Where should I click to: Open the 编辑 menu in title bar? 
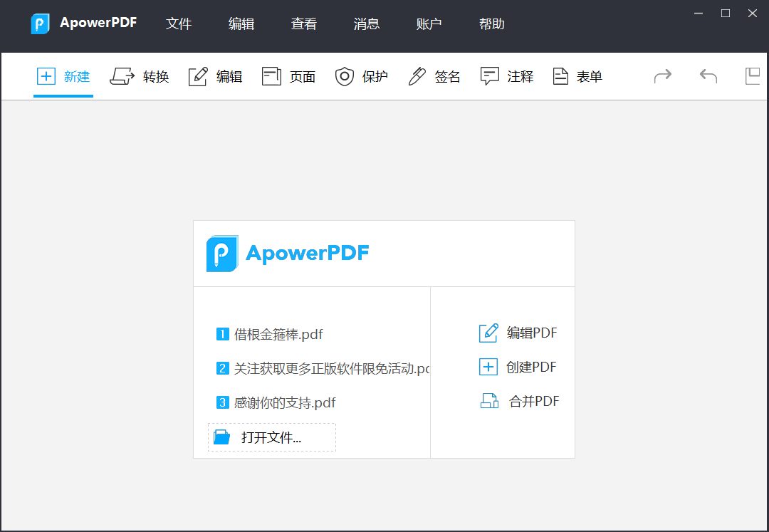tap(241, 24)
